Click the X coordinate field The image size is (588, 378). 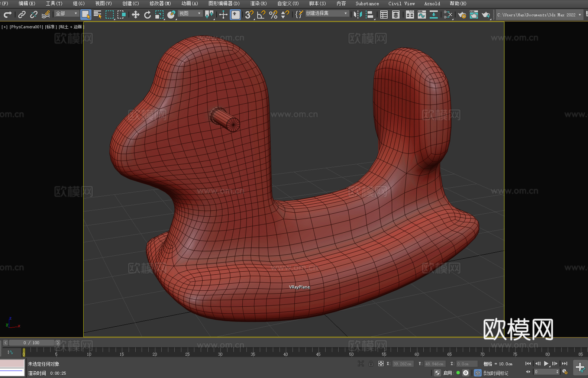[403, 364]
